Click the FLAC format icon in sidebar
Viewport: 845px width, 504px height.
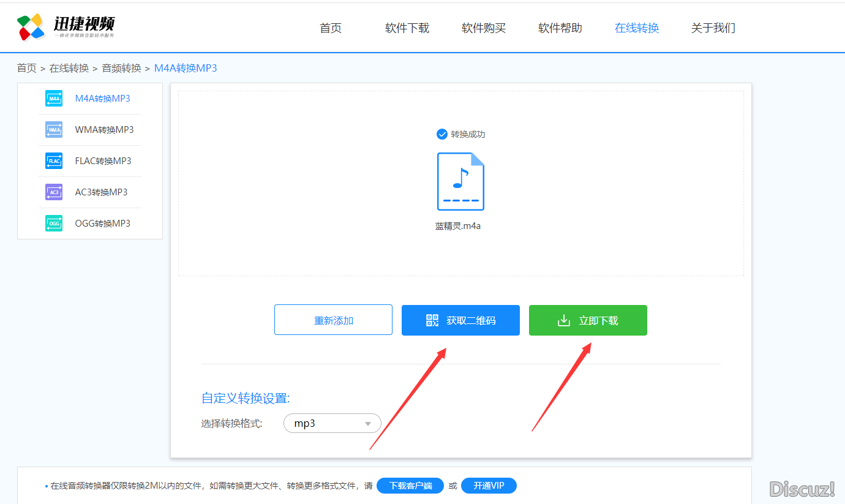[x=54, y=160]
